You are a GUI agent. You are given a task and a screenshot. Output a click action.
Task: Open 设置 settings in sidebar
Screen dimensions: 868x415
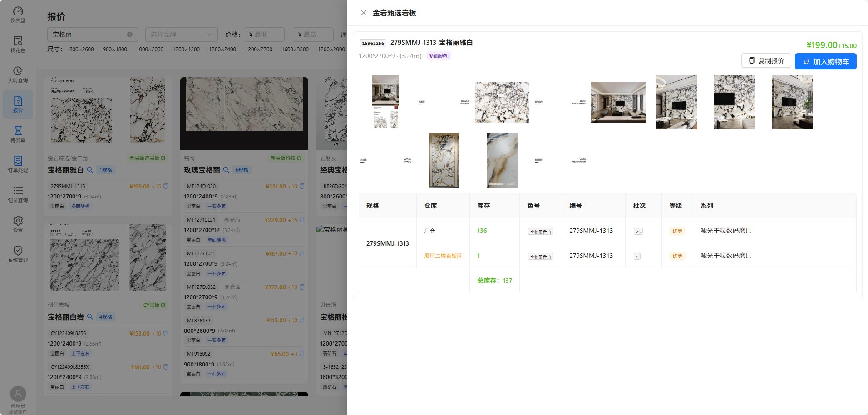click(18, 224)
